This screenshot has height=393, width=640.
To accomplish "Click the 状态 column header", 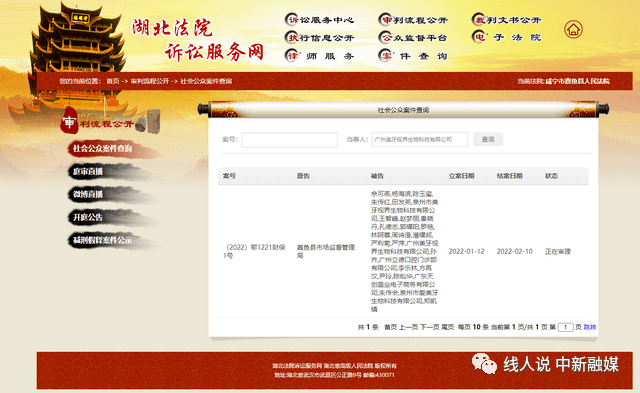I will tap(551, 176).
